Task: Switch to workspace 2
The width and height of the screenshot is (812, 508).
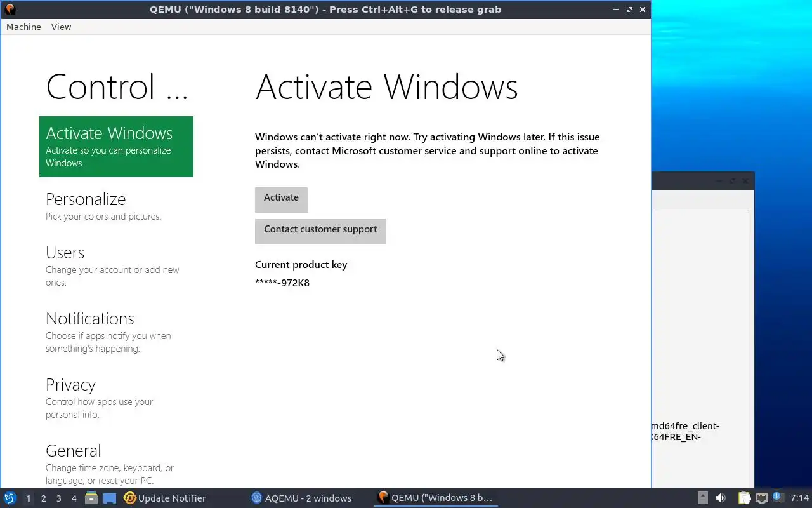Action: pyautogui.click(x=44, y=498)
